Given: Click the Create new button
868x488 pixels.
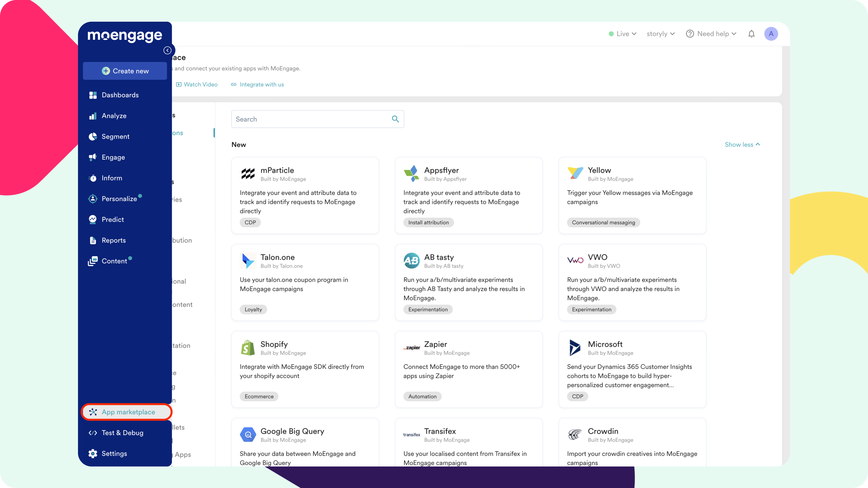Looking at the screenshot, I should [125, 71].
